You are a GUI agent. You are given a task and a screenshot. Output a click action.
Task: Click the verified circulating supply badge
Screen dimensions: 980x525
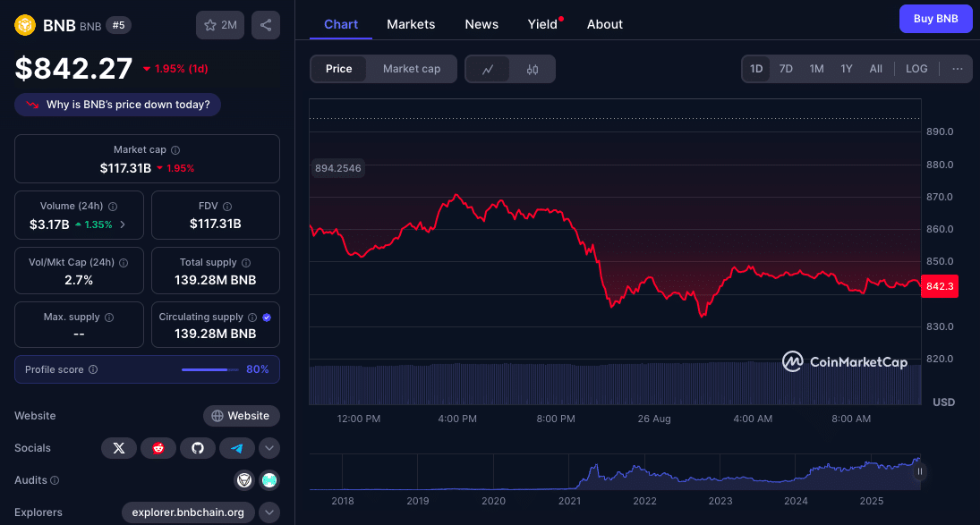[267, 318]
